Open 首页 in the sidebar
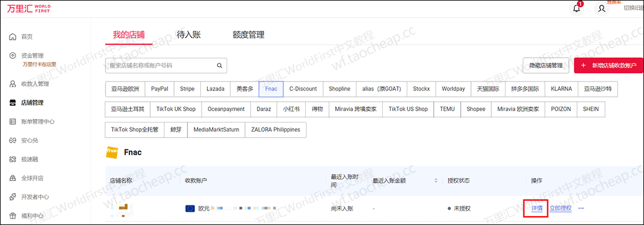Image resolution: width=644 pixels, height=225 pixels. (27, 37)
